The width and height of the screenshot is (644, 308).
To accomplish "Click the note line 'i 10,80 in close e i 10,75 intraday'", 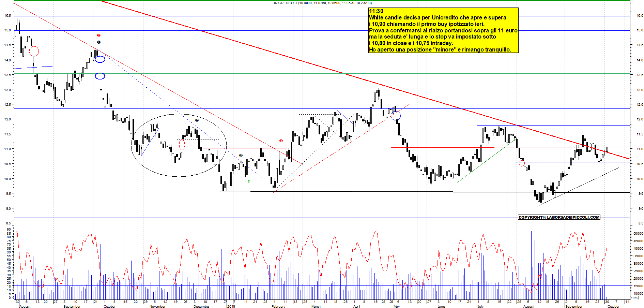I will tap(411, 43).
